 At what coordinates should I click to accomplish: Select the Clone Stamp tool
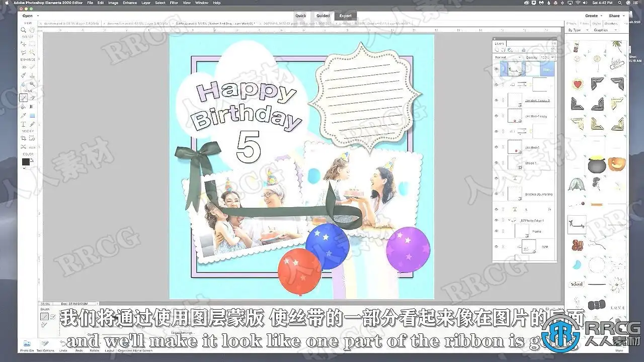coord(32,75)
